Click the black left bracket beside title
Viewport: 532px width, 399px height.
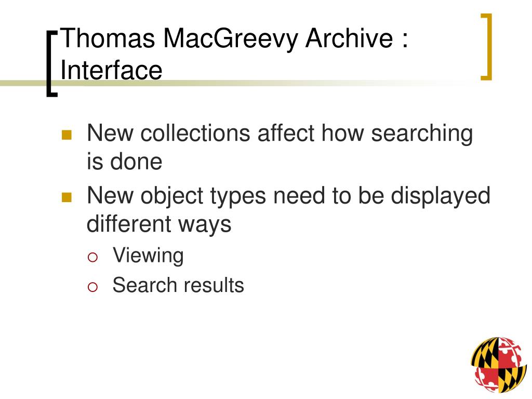pos(52,64)
